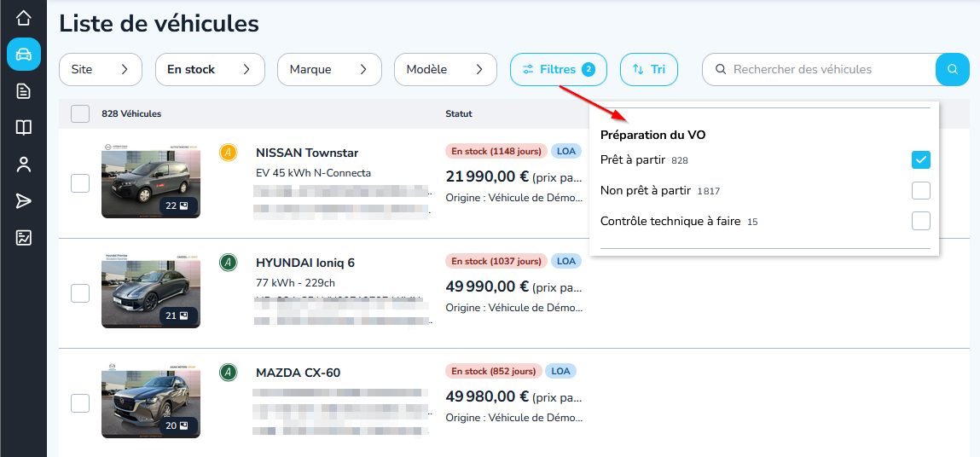Click the En stock (1037 jours) badge
The width and height of the screenshot is (980, 457).
496,261
